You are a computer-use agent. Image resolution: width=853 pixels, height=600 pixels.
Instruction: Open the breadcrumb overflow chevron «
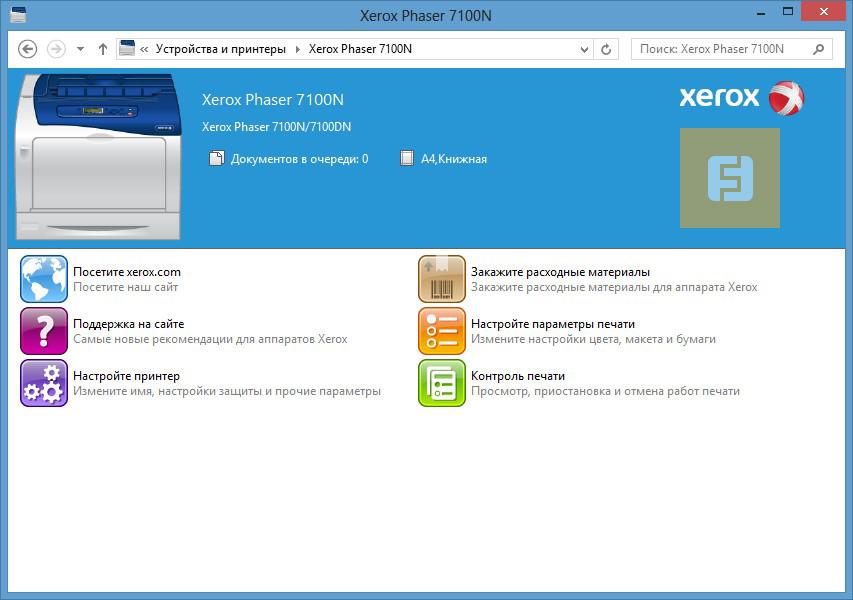click(144, 48)
